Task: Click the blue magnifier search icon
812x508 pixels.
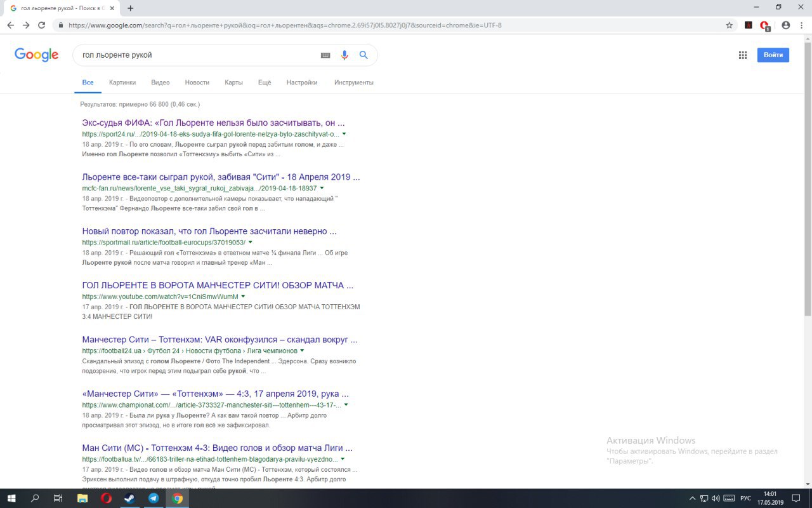Action: pyautogui.click(x=363, y=55)
